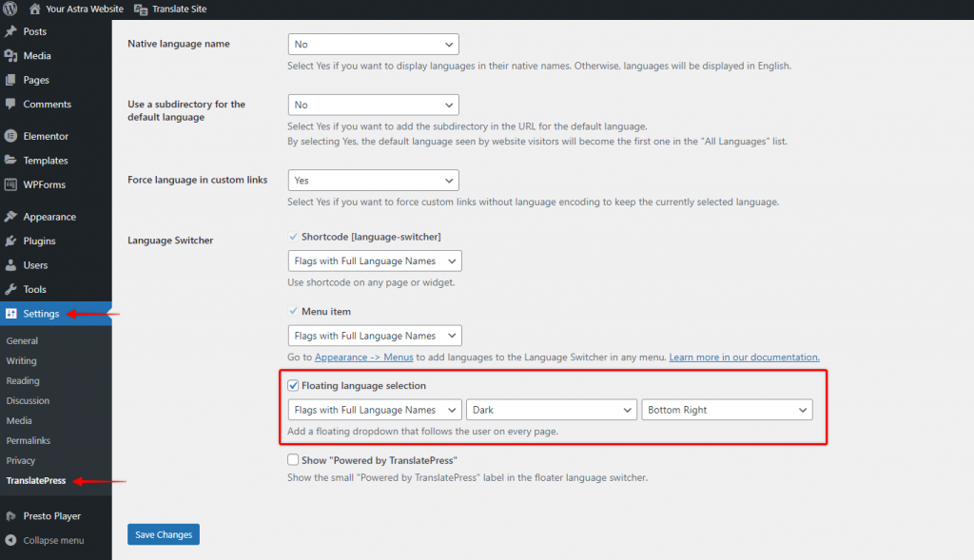Open the WPForms panel
The image size is (974, 560).
pyautogui.click(x=43, y=183)
